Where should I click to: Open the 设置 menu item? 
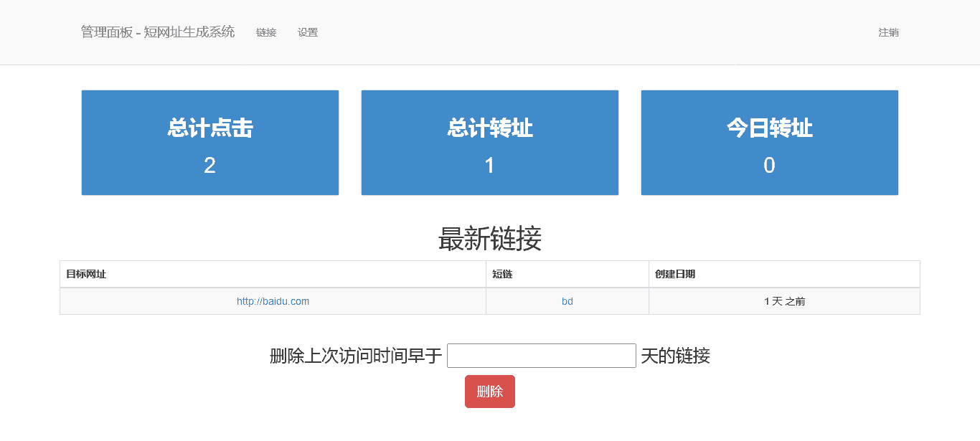[x=308, y=32]
